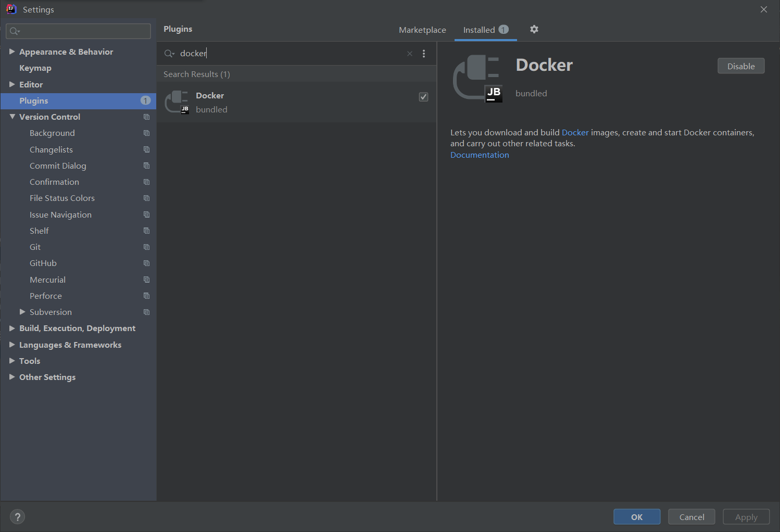The height and width of the screenshot is (532, 780).
Task: Click the project-level icon beside Background
Action: point(146,133)
